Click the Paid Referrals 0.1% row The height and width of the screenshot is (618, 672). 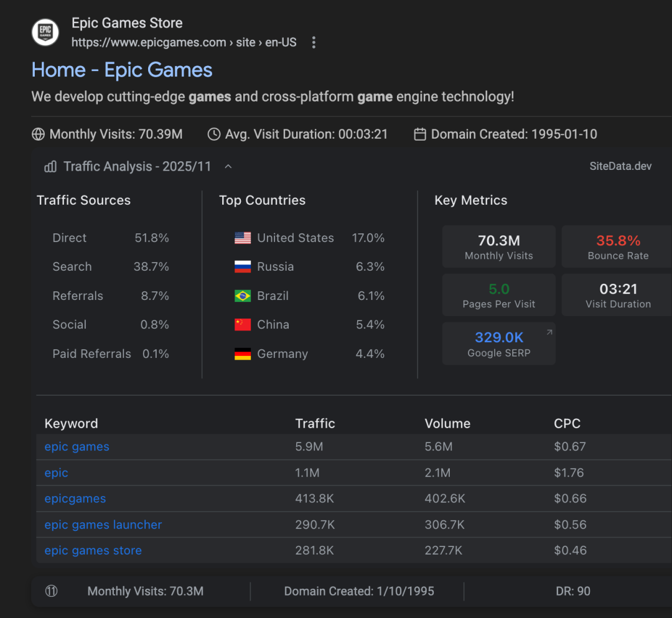click(111, 354)
